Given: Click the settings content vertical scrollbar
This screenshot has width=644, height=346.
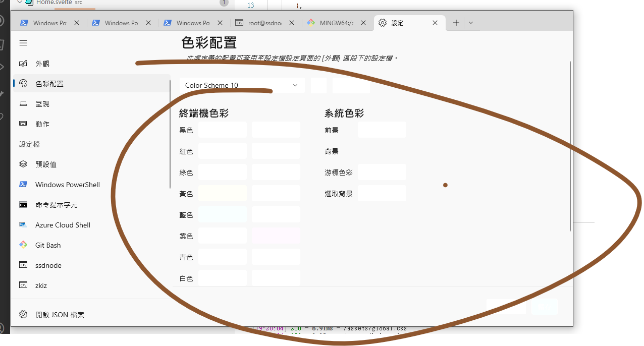Looking at the screenshot, I should [570, 146].
